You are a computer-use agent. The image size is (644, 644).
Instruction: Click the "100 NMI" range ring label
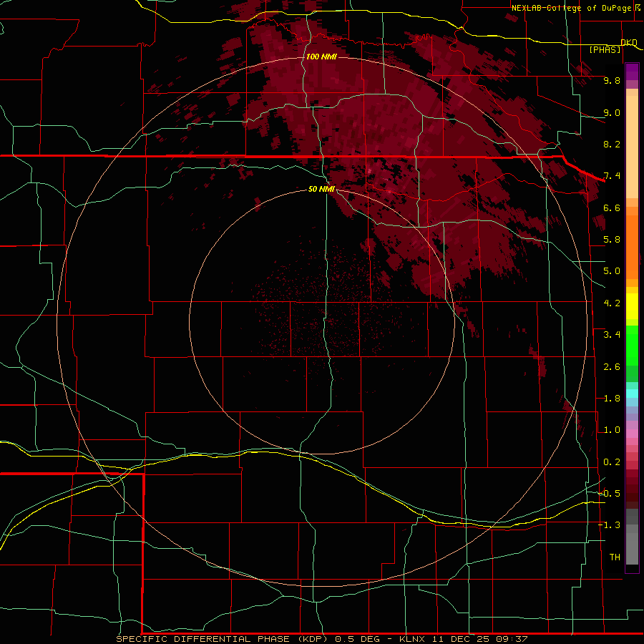[321, 57]
